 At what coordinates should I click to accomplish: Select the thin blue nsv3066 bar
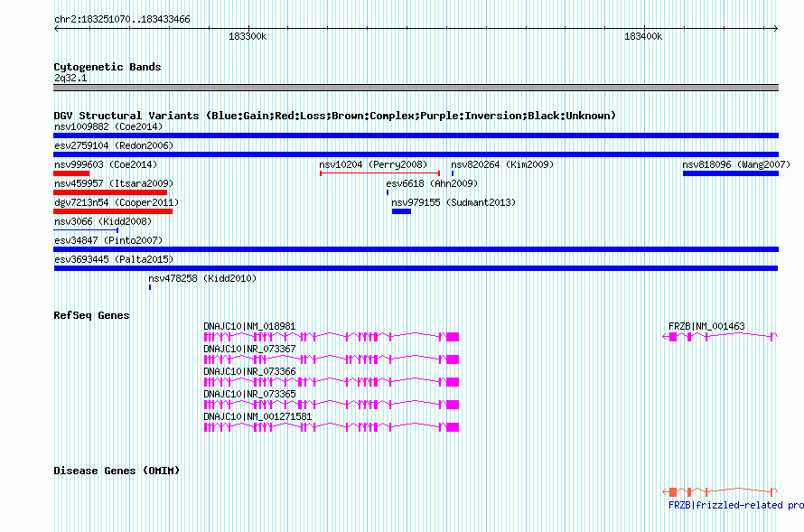pyautogui.click(x=86, y=230)
